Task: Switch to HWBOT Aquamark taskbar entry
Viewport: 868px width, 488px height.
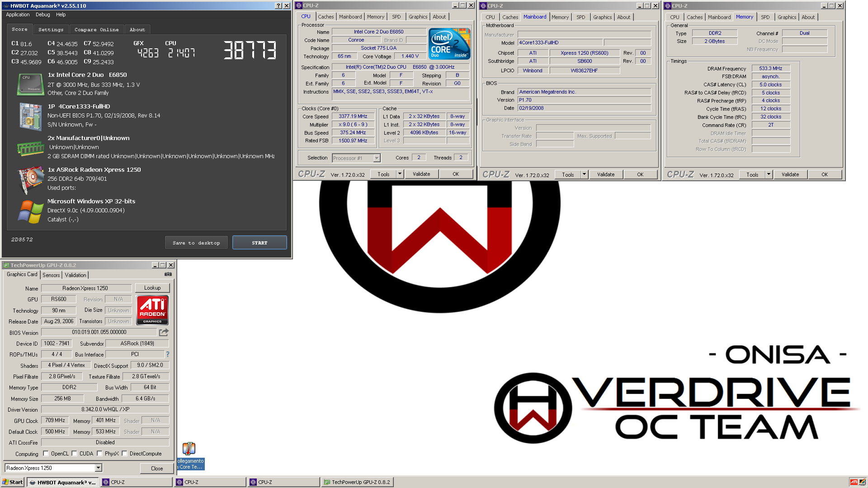Action: 62,482
